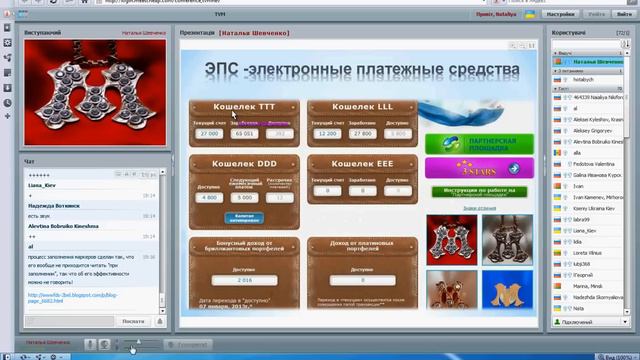Screen dimensions: 640x360
Task: Click the users search input field
Action: pos(586,44)
